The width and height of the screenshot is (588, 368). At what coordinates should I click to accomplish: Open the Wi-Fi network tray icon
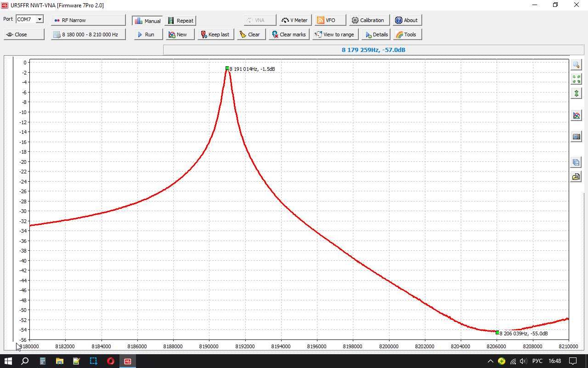pos(513,361)
